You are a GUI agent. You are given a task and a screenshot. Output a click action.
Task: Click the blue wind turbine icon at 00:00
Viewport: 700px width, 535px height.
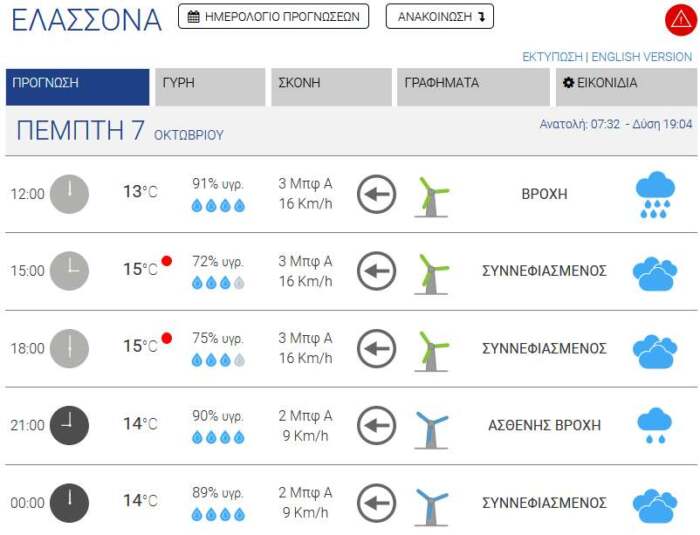pyautogui.click(x=431, y=503)
